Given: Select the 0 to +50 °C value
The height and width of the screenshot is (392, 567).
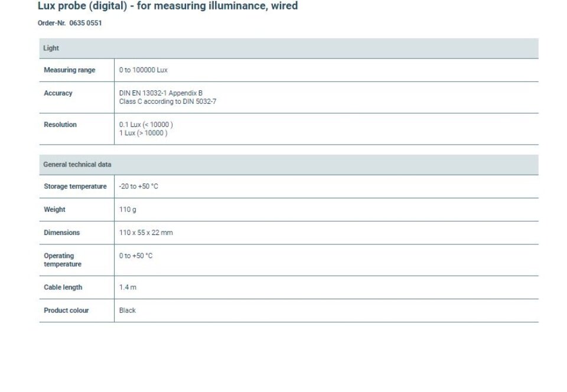Looking at the screenshot, I should click(x=136, y=256).
